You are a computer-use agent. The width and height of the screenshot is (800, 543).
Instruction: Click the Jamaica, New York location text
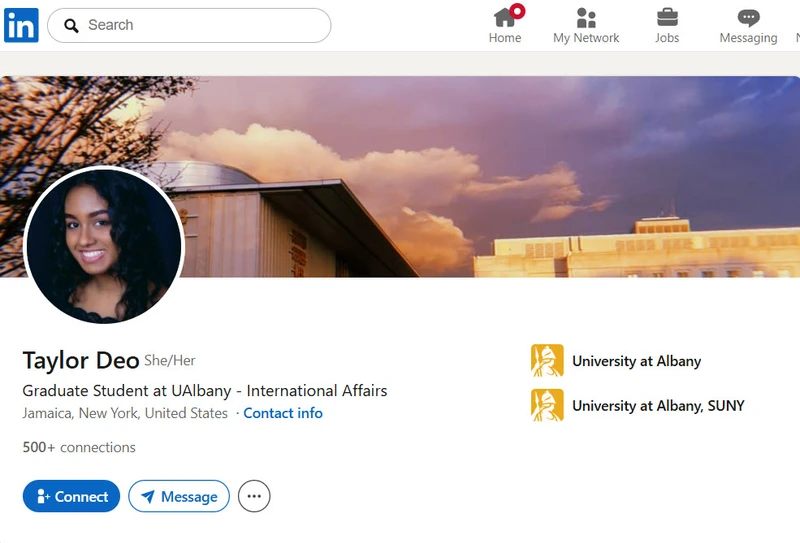(125, 413)
